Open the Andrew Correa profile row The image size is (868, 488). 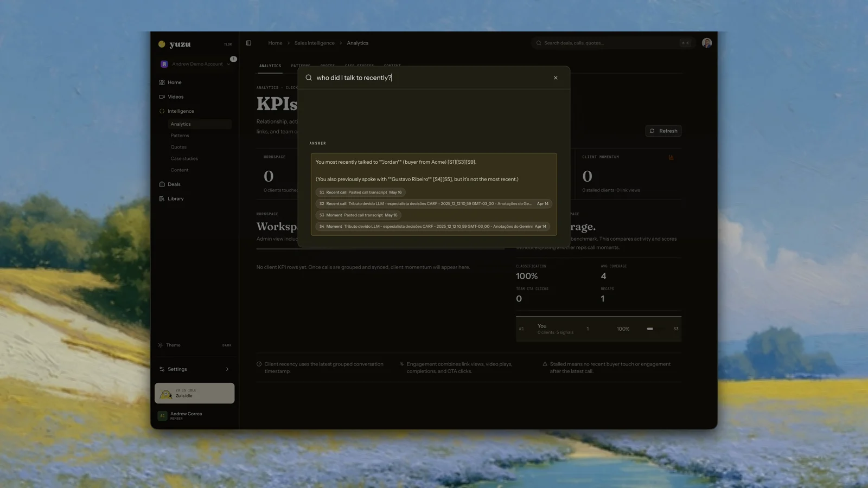tap(195, 416)
